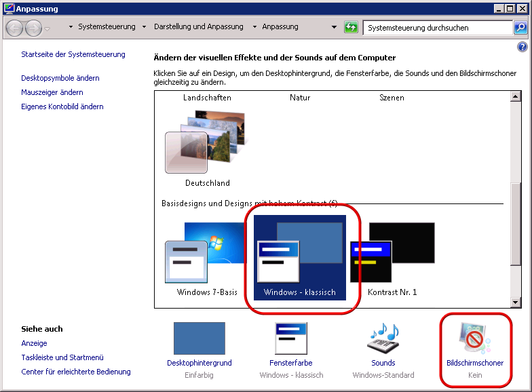Open the Mauszeiger ändern link
532x392 pixels.
[x=52, y=92]
